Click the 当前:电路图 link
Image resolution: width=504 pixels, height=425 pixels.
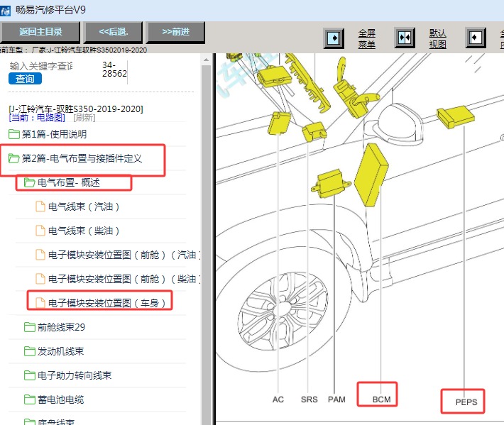[x=37, y=118]
